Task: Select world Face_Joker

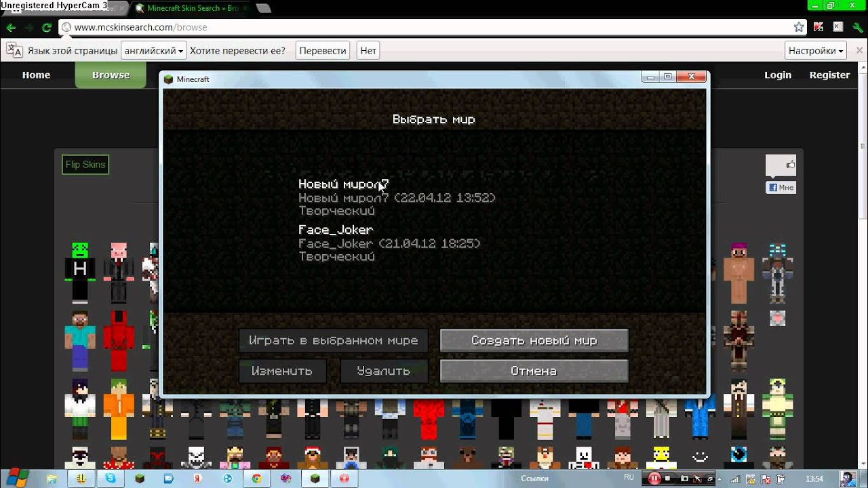Action: pos(389,243)
